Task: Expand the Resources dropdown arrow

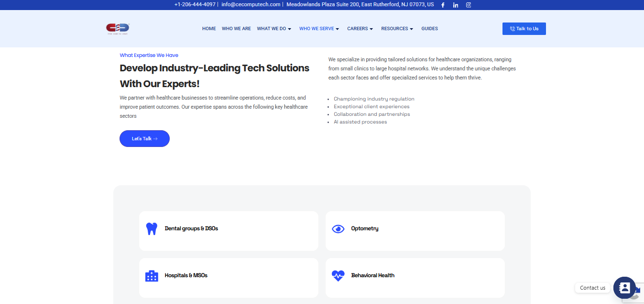Action: tap(412, 29)
